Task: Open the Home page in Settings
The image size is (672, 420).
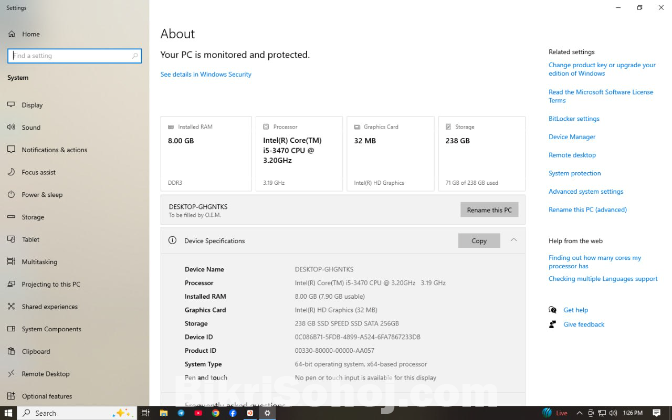Action: coord(30,34)
